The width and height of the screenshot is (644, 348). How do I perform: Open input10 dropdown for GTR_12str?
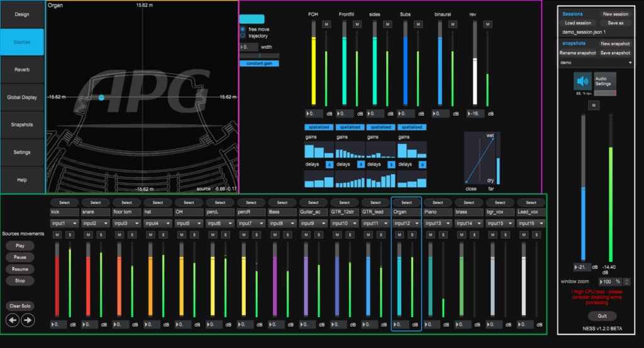tap(345, 223)
